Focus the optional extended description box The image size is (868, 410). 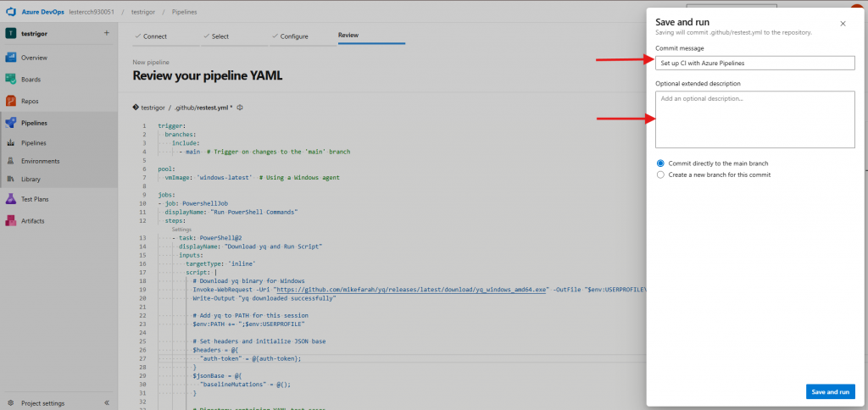[x=755, y=119]
